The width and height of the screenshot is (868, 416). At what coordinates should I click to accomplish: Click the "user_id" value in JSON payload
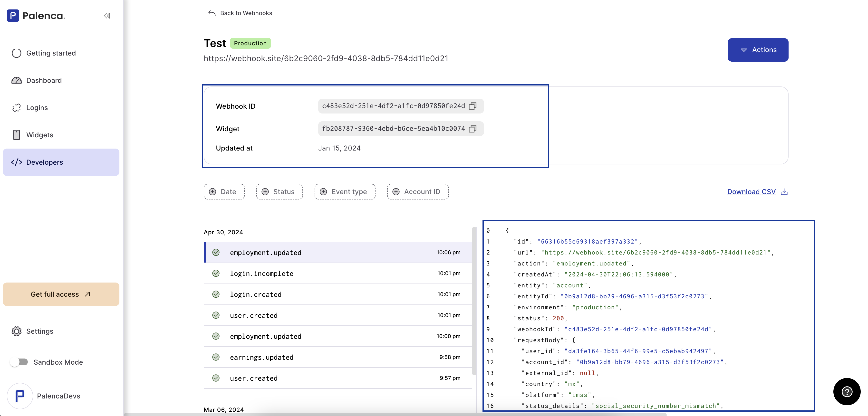[638, 351]
